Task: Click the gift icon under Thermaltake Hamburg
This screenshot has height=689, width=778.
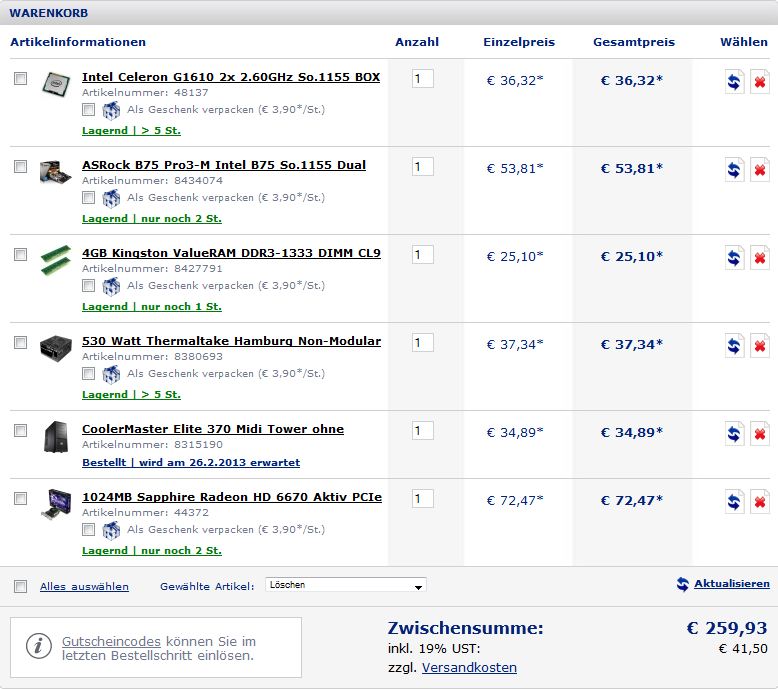Action: [111, 374]
